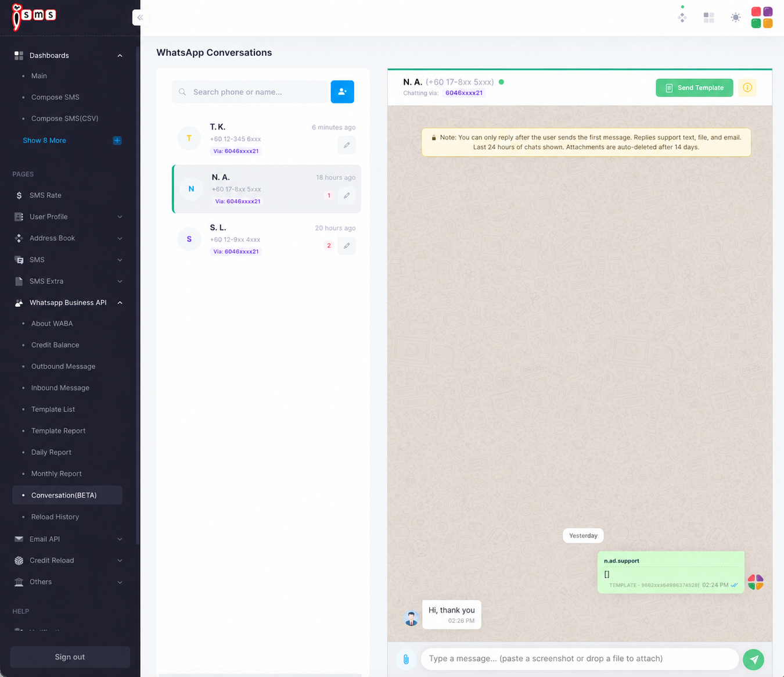Edit contact T.K. with pencil icon

[347, 145]
